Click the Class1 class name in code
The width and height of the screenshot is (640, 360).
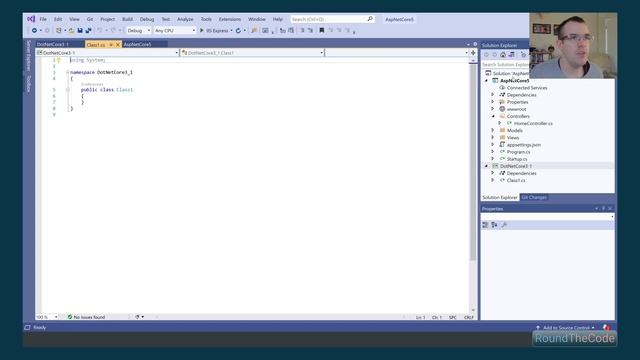(124, 90)
